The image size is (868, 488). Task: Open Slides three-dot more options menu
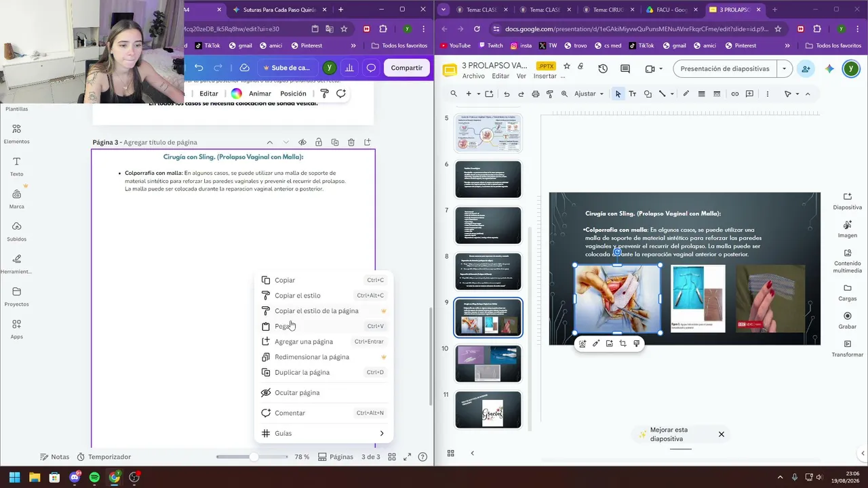tap(767, 94)
